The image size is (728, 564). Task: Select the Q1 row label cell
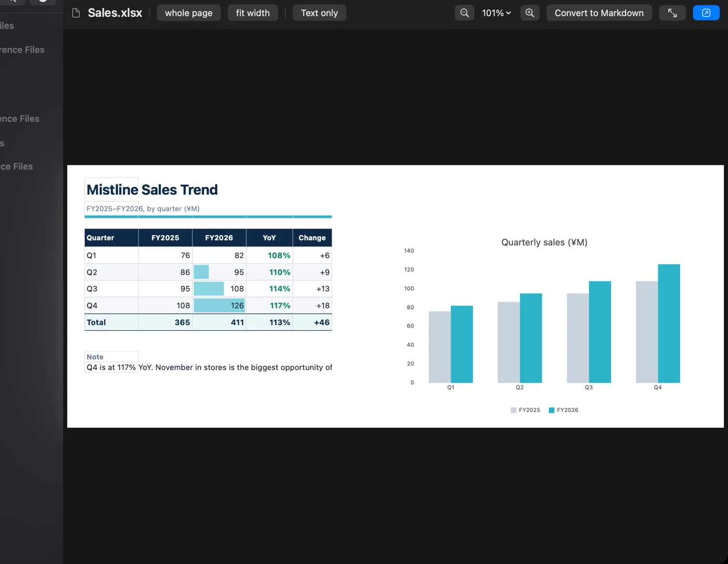click(111, 255)
